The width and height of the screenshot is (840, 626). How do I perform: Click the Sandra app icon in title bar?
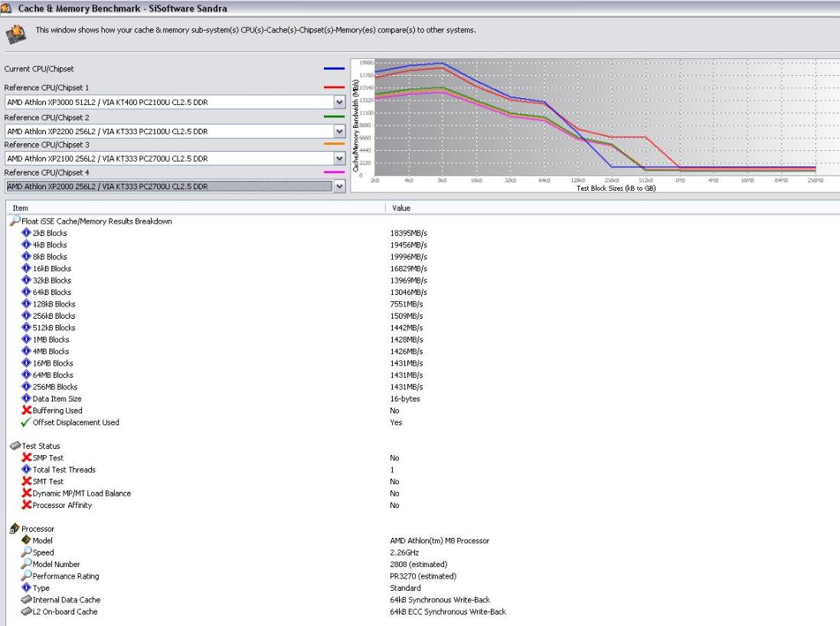[x=6, y=8]
